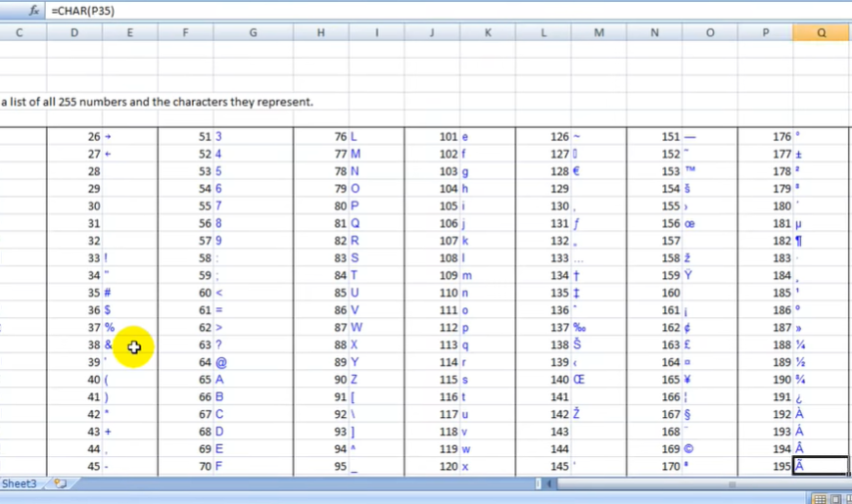Select the cell with the ¥ symbol
Viewport: 852px width, 504px height.
pos(710,380)
